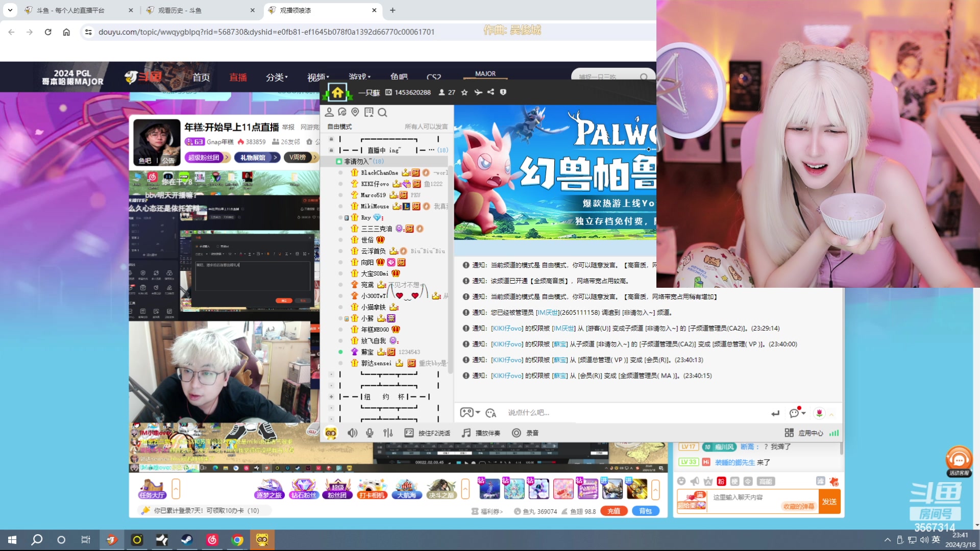
Task: Expand the 纽约杯 sub-channel
Action: point(331,397)
